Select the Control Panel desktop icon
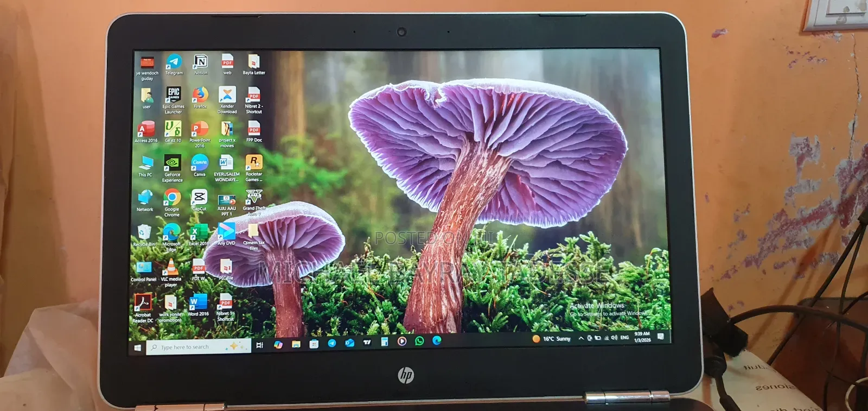Image resolution: width=868 pixels, height=411 pixels. (144, 271)
